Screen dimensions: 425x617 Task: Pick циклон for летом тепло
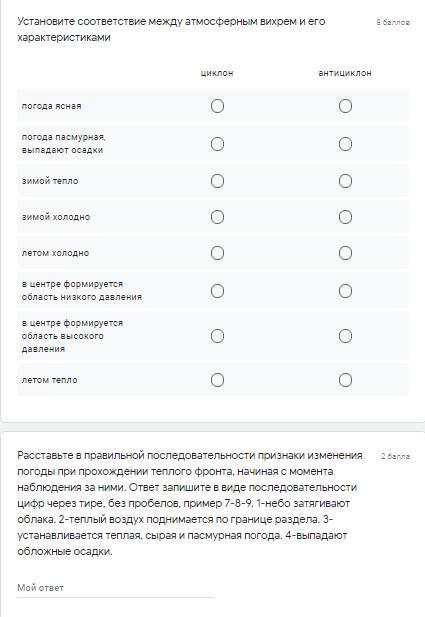(217, 380)
